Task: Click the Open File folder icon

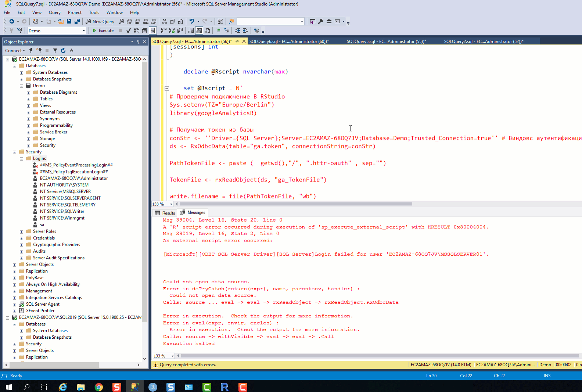Action: point(61,21)
